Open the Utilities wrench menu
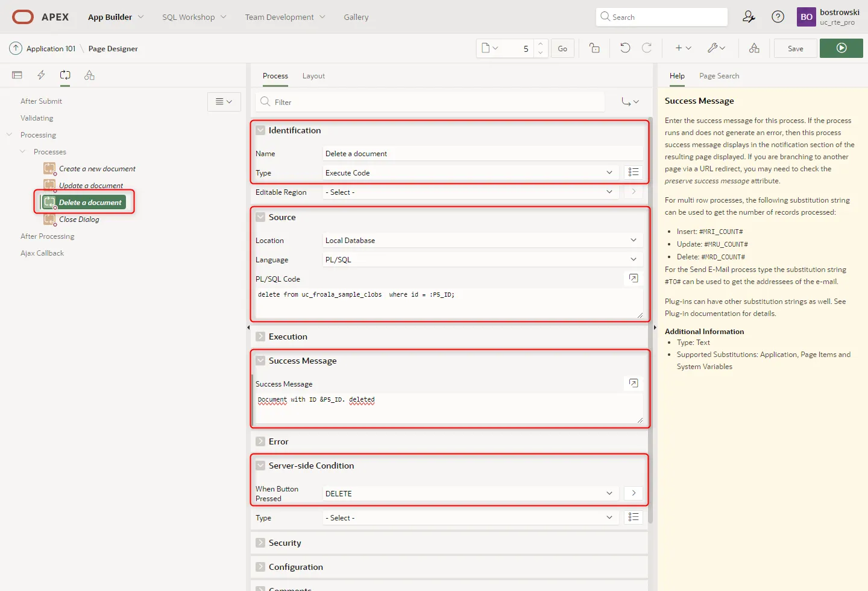The height and width of the screenshot is (591, 868). click(x=715, y=48)
